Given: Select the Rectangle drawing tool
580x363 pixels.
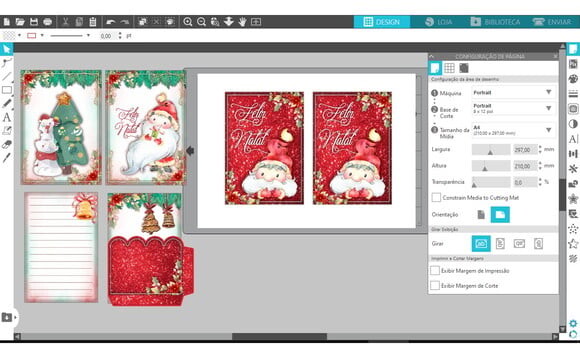Looking at the screenshot, I should point(7,90).
